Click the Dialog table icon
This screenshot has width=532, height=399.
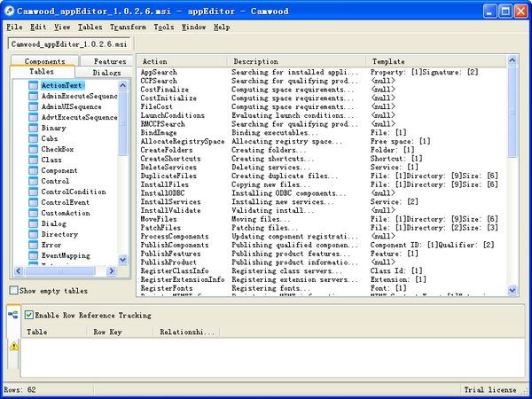pos(33,224)
